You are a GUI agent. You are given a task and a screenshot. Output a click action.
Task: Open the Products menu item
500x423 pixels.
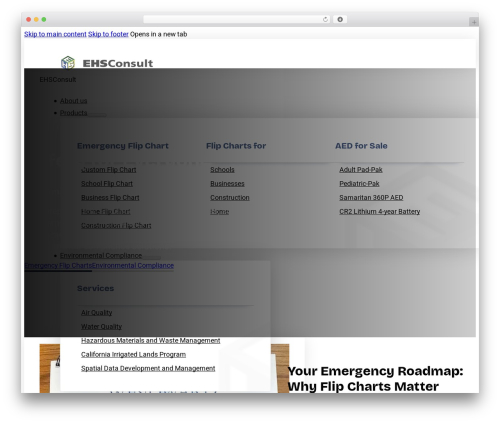click(x=73, y=113)
